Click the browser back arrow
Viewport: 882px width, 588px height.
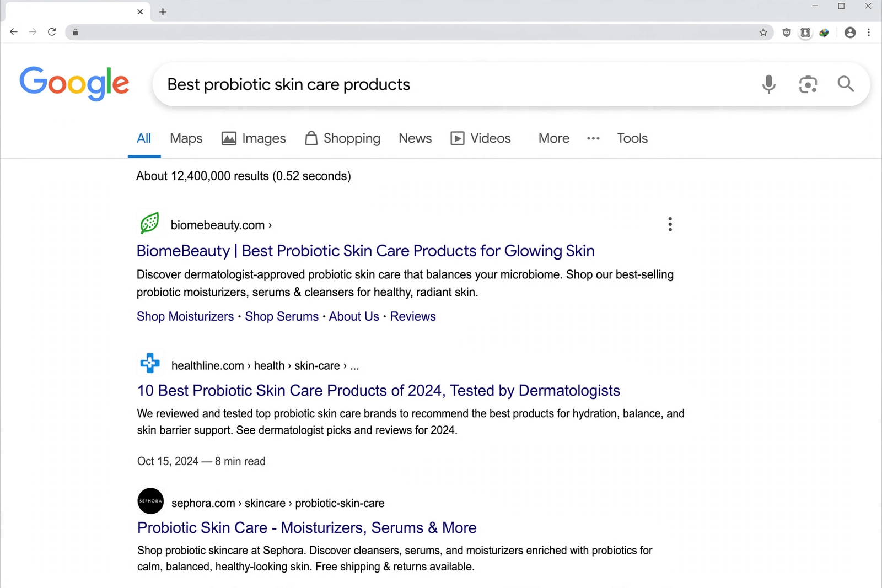tap(14, 32)
